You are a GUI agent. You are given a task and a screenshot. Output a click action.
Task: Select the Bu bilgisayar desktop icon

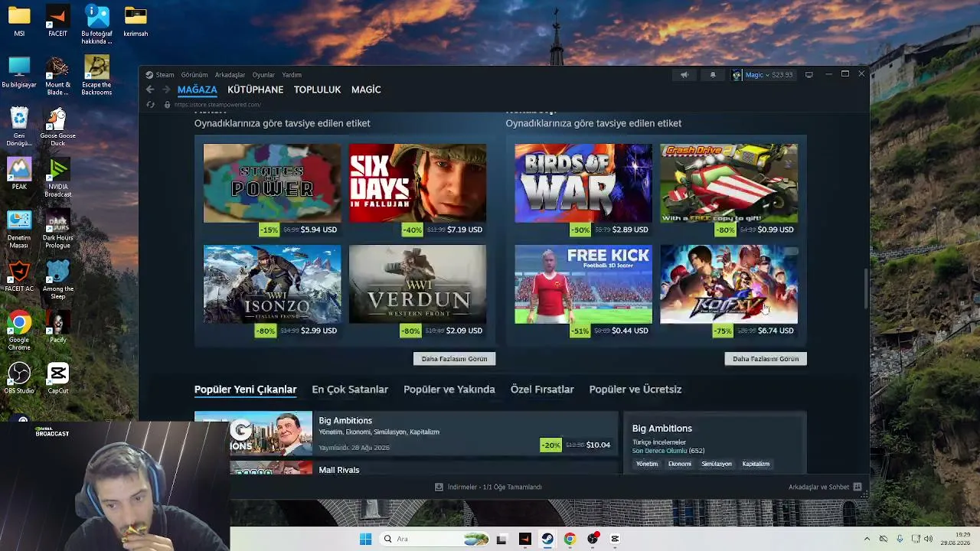(19, 73)
